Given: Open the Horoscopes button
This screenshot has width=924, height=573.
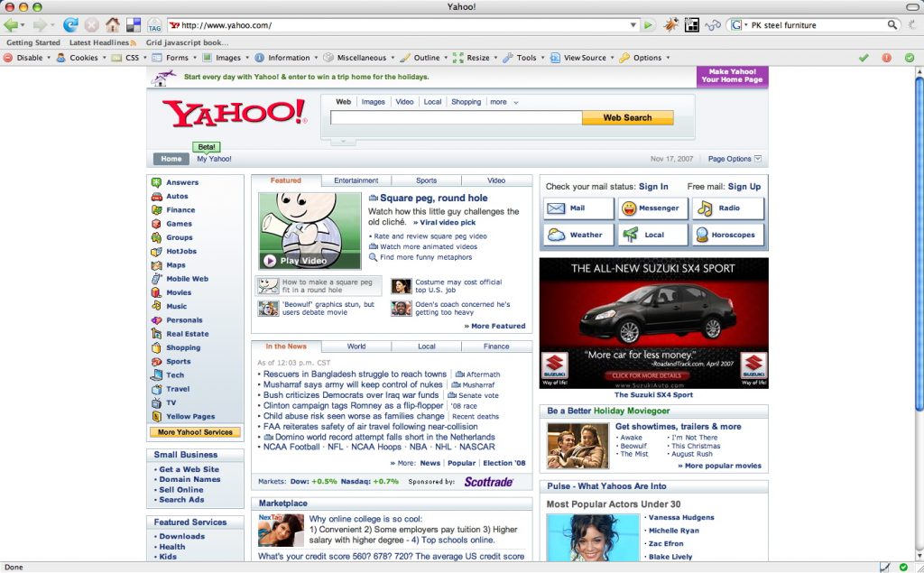Looking at the screenshot, I should coord(728,235).
